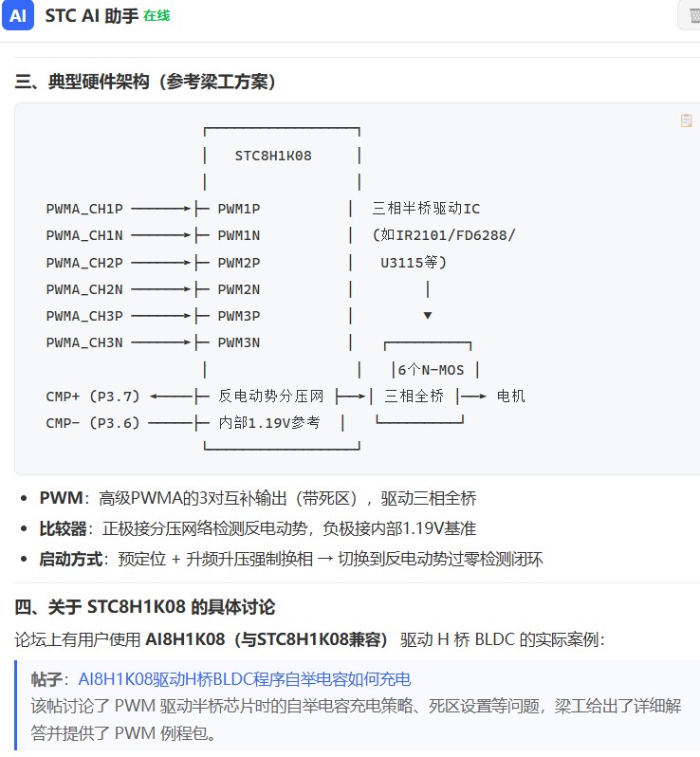
Task: Click the STC8H1K08 label in the diagram
Action: tap(273, 156)
